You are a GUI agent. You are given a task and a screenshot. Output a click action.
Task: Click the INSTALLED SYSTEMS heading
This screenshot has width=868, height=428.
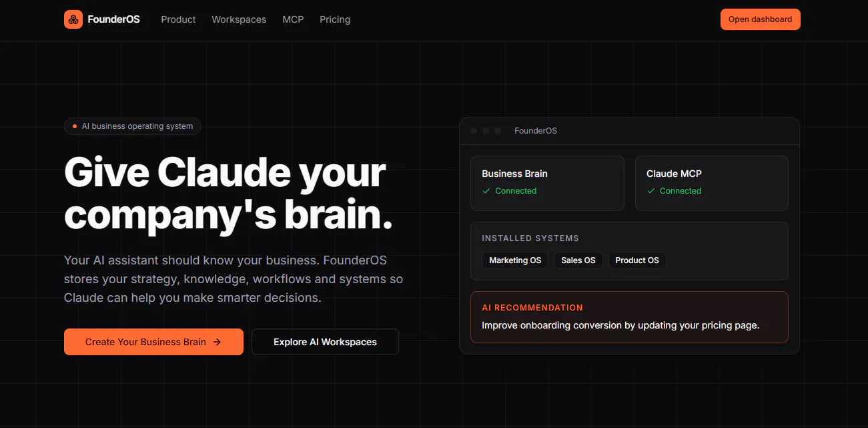tap(530, 238)
